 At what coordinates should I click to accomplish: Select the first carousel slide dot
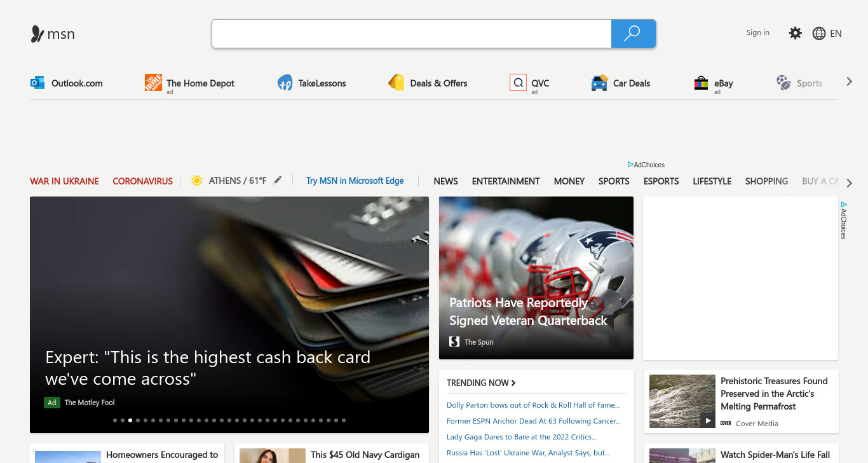pos(115,420)
